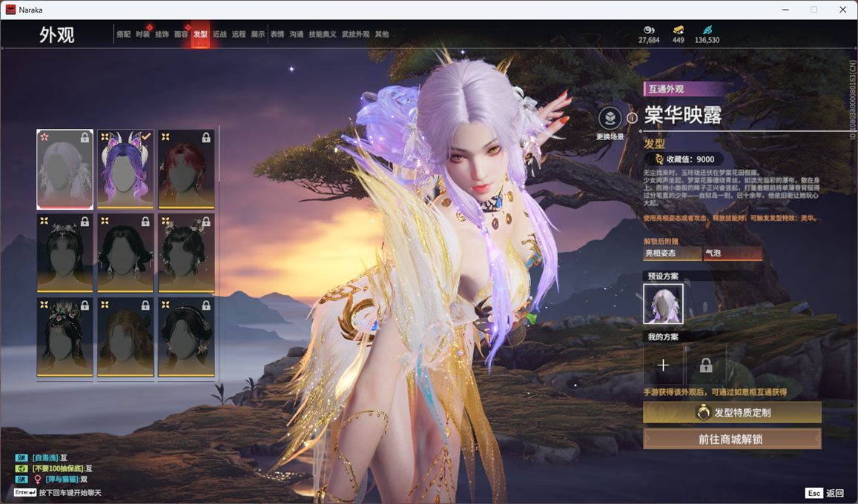This screenshot has height=504, width=858.
Task: Choose the preset scheme thumbnail under 预设方案
Action: (x=663, y=304)
